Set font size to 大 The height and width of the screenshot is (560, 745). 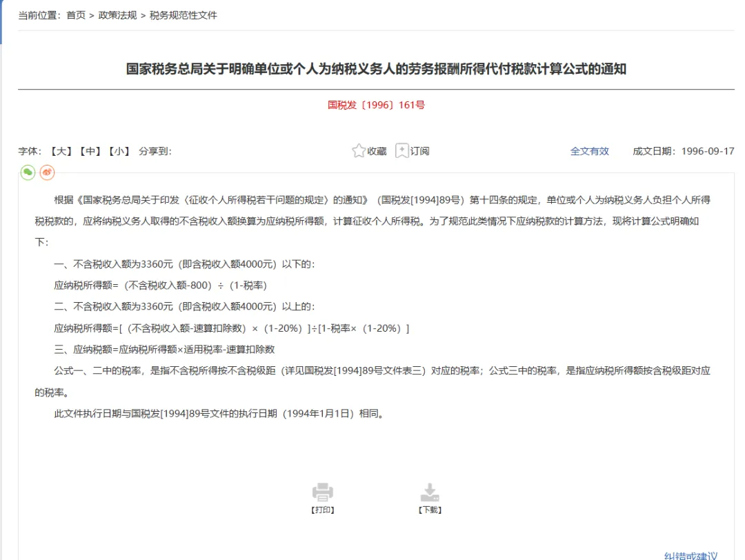point(61,151)
